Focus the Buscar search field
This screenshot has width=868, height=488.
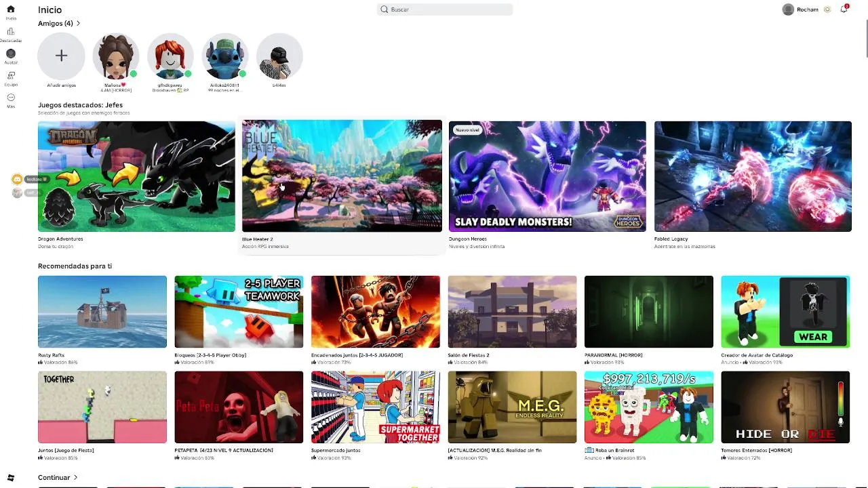click(445, 9)
